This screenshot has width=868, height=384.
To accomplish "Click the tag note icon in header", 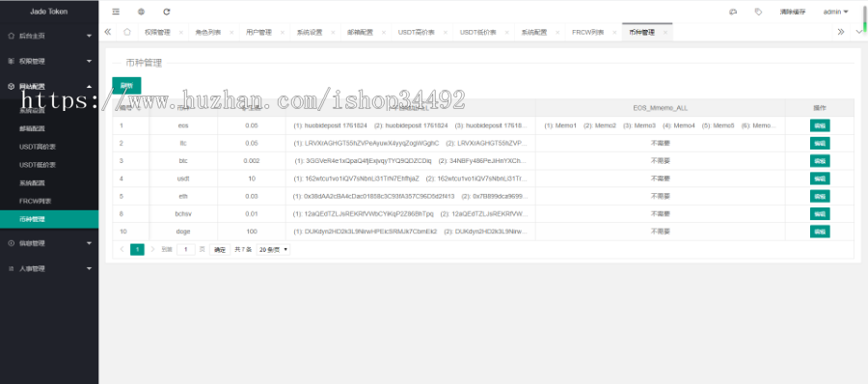I will pyautogui.click(x=758, y=12).
